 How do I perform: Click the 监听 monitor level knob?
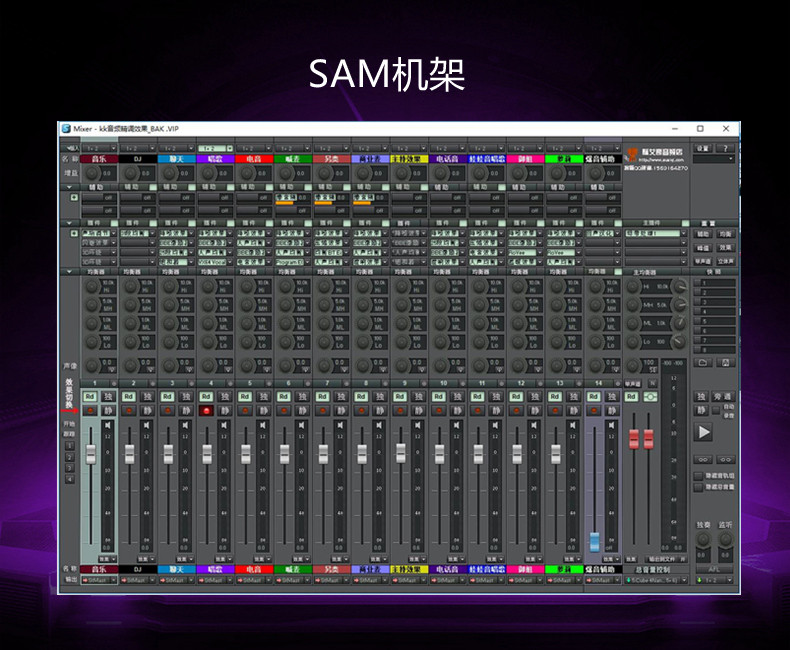click(x=726, y=540)
